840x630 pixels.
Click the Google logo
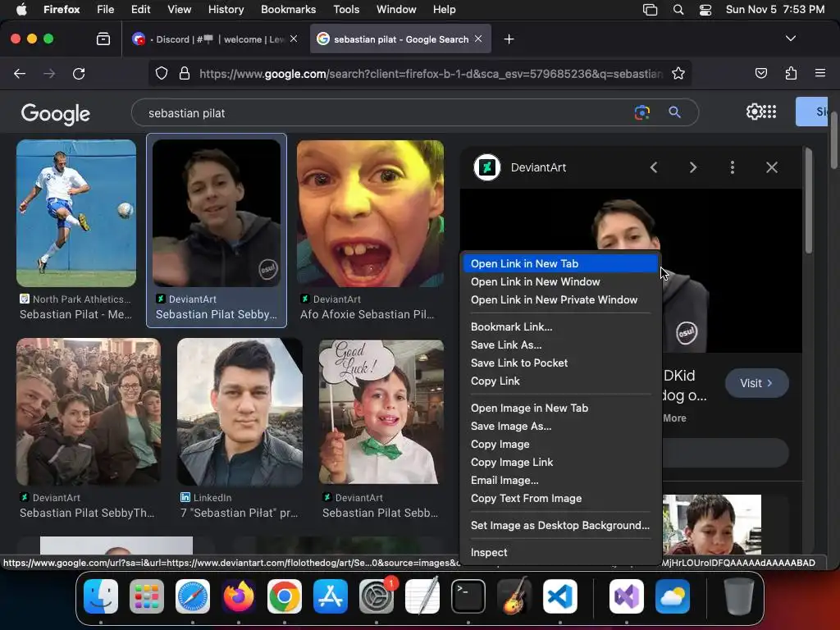(55, 113)
